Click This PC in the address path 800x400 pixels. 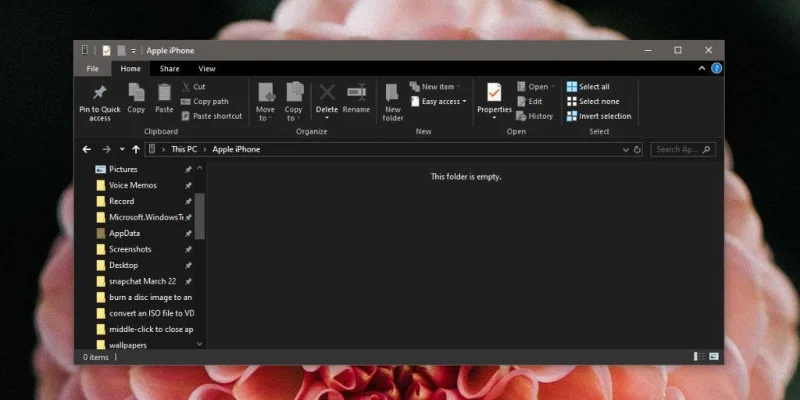(x=184, y=149)
